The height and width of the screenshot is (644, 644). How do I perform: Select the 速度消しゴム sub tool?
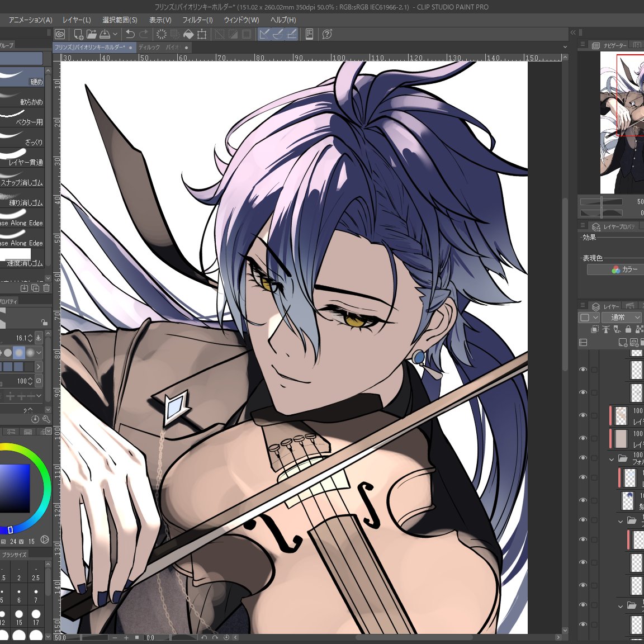pyautogui.click(x=22, y=258)
